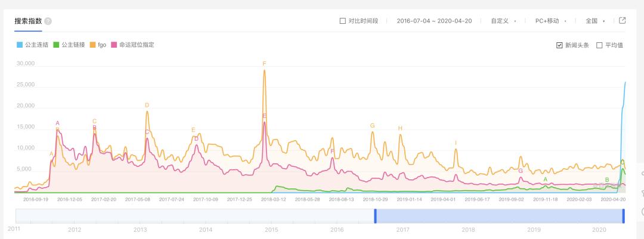
Task: Click the help icon beside 搜索指数
Action: click(x=48, y=21)
